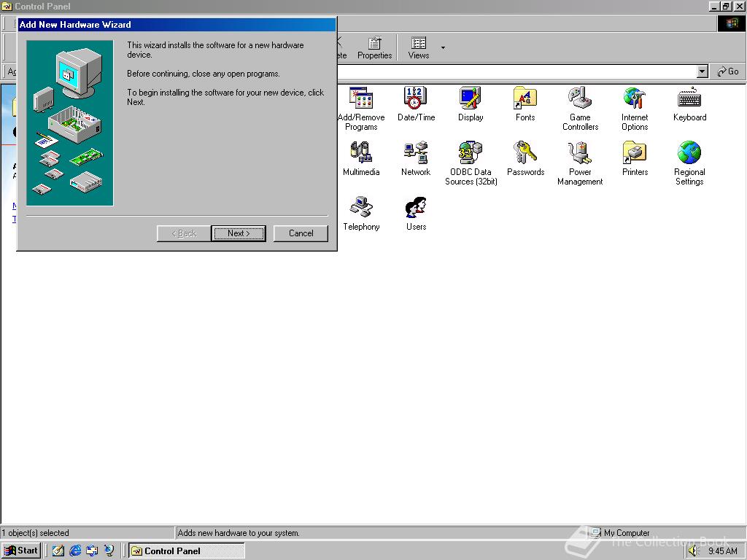
Task: Click the Go button
Action: coord(728,71)
